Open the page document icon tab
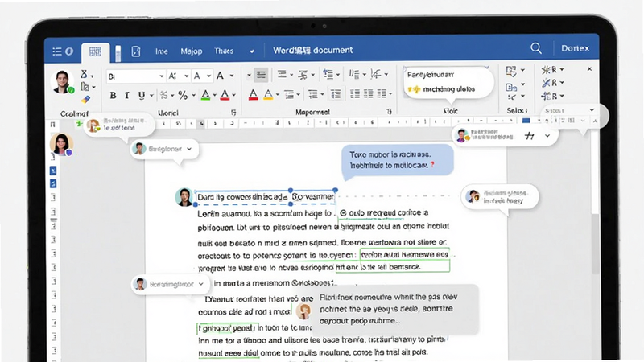644x362 pixels. (136, 51)
